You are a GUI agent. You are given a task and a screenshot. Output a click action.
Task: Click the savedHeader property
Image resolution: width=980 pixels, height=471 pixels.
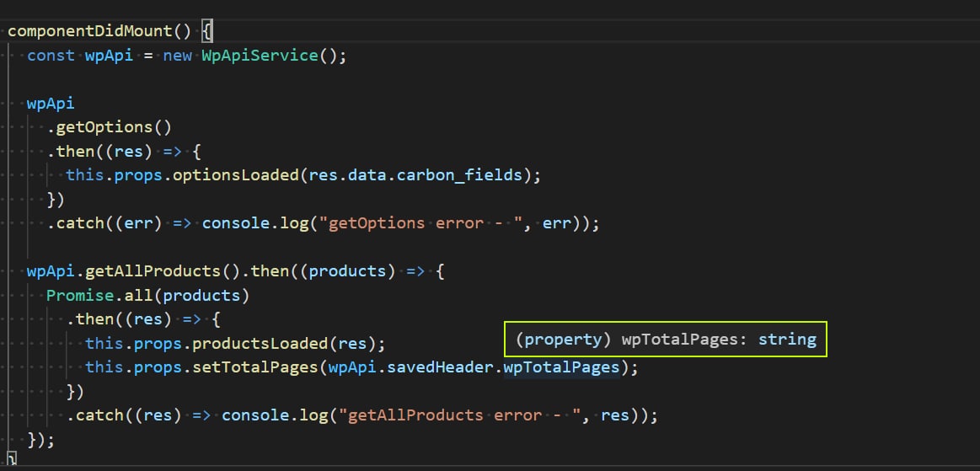(x=442, y=367)
